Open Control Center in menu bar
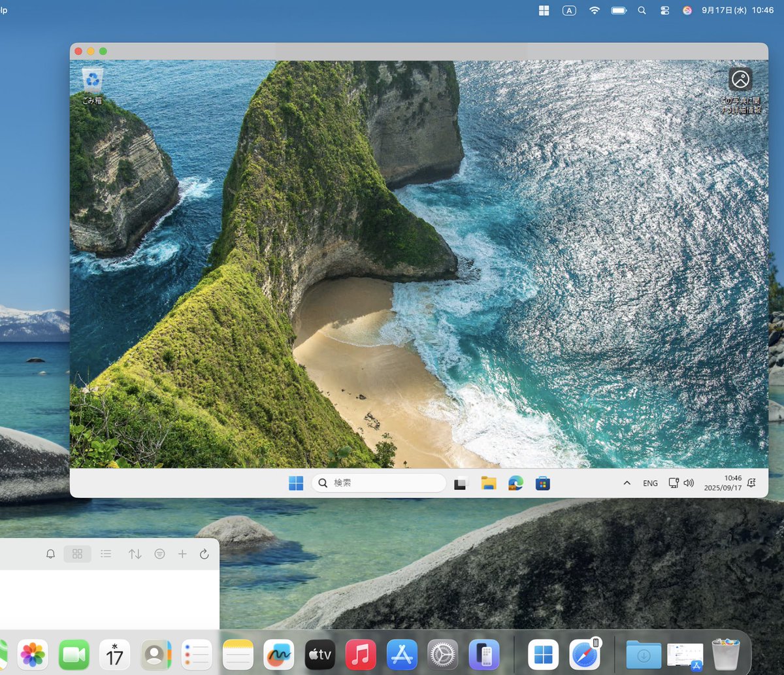This screenshot has width=784, height=675. coord(664,10)
